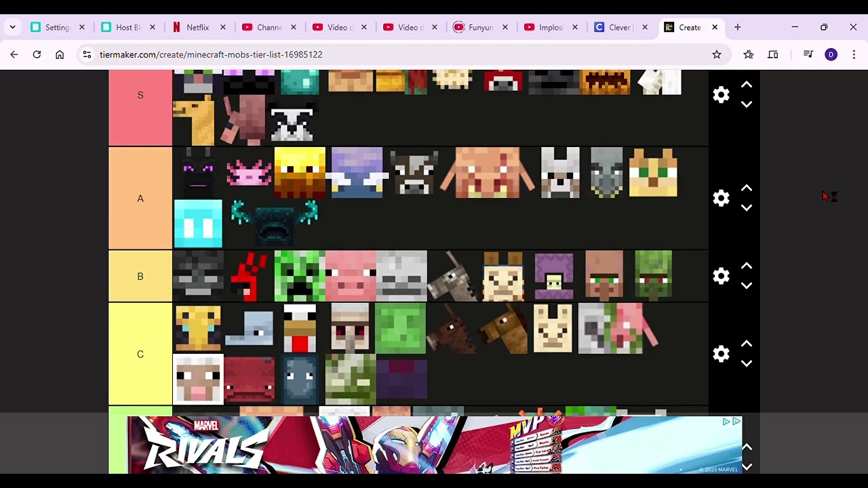
Task: Select the Camel mob in S tier
Action: coord(194,120)
